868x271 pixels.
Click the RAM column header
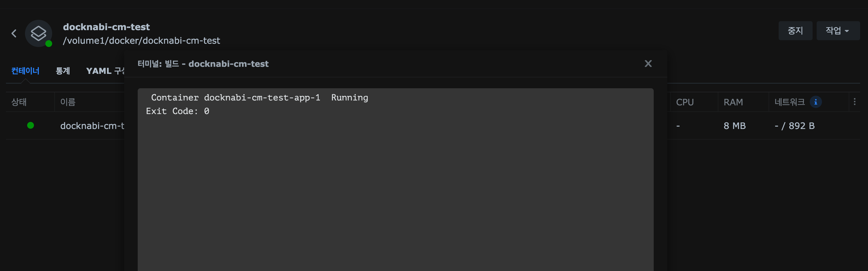coord(733,102)
